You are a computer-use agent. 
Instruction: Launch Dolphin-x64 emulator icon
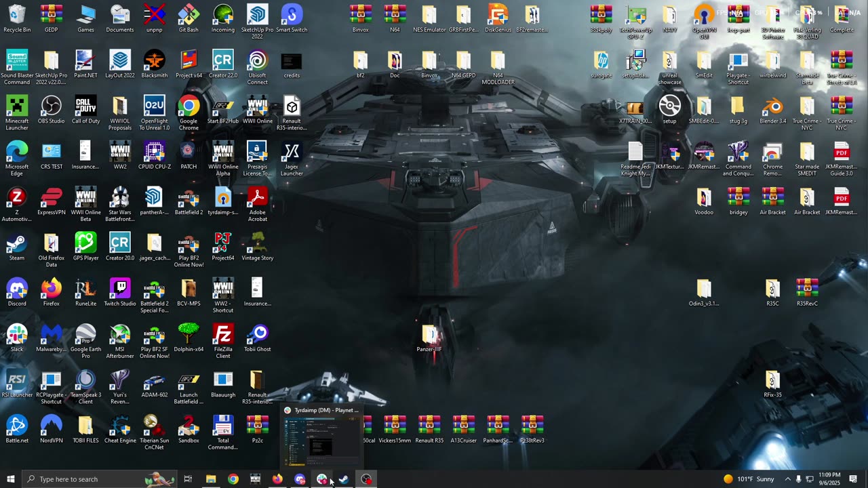click(189, 337)
